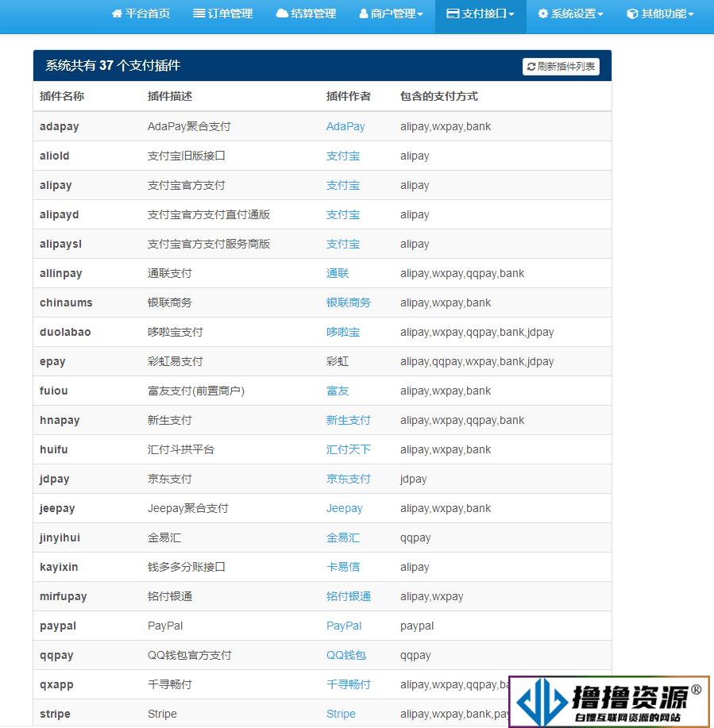The height and width of the screenshot is (728, 714).
Task: Expand the 其他功能 dropdown arrow
Action: (691, 14)
